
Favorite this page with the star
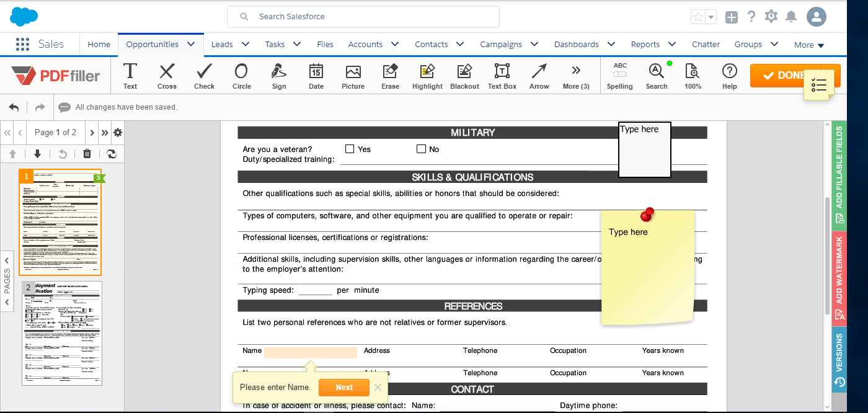click(x=698, y=17)
